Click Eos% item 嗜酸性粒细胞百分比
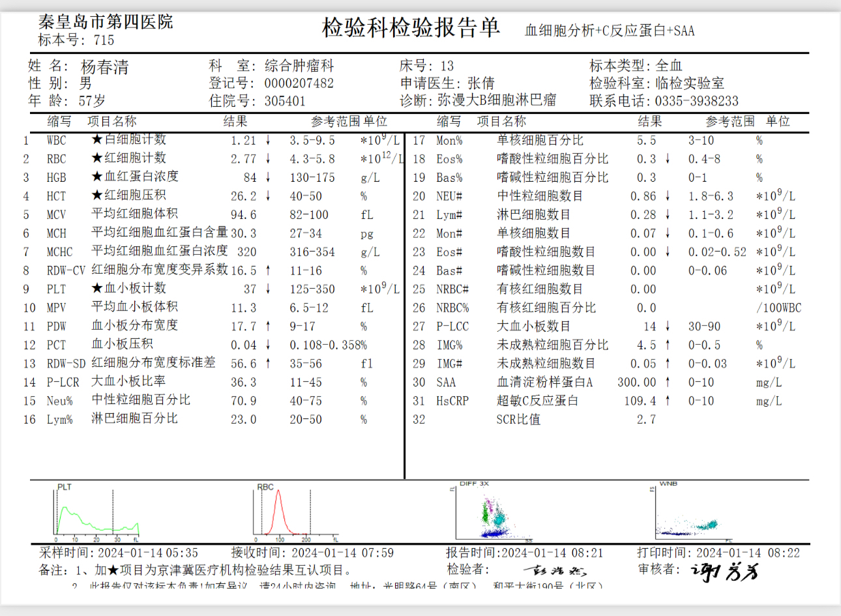 click(552, 158)
